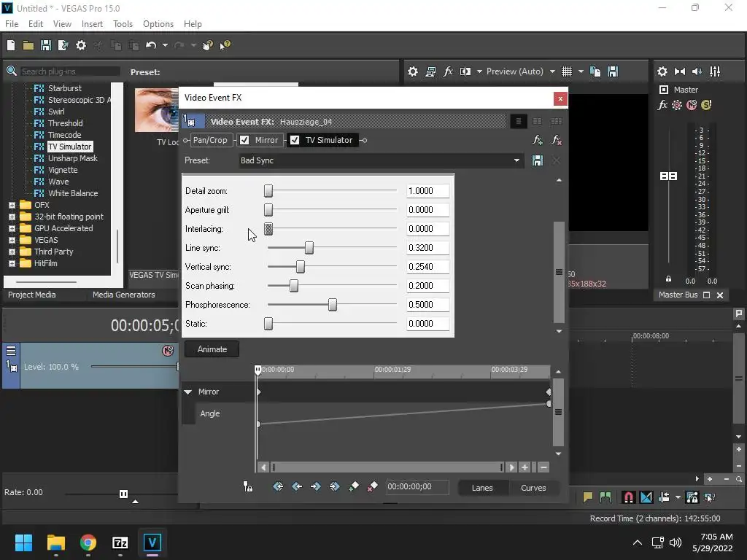Open Master Bus audio properties gear
This screenshot has width=747, height=560.
662,71
